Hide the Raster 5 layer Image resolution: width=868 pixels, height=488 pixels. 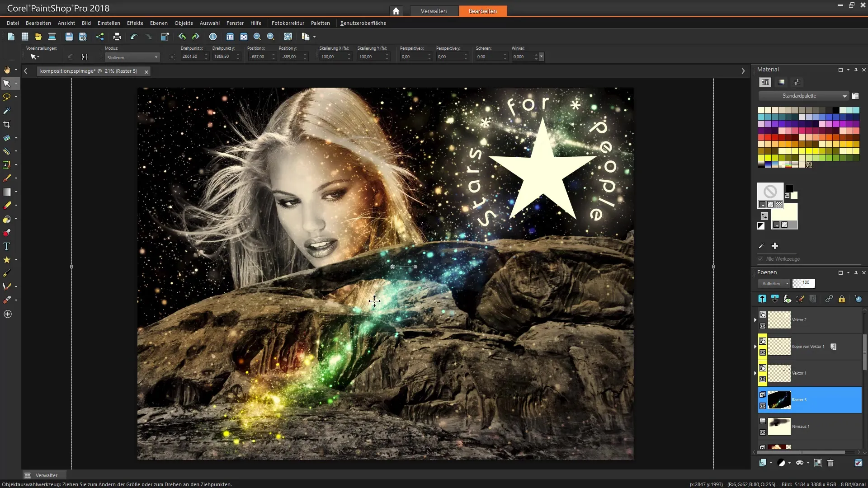[x=763, y=406]
